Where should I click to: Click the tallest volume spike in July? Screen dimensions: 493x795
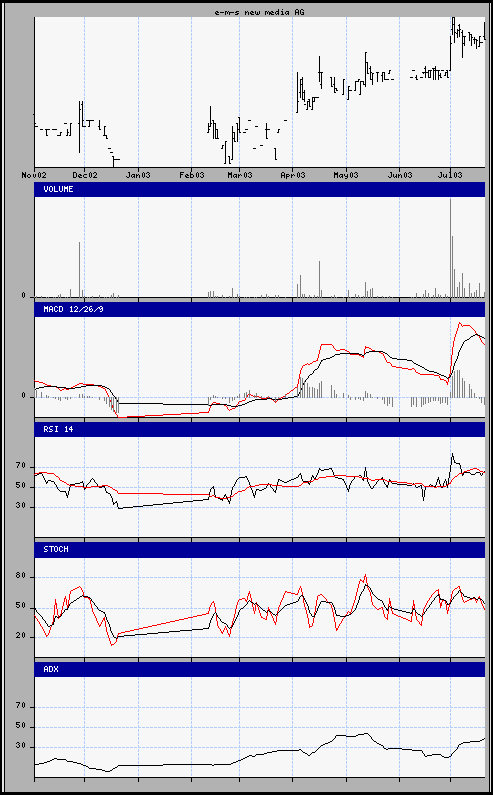pyautogui.click(x=450, y=247)
